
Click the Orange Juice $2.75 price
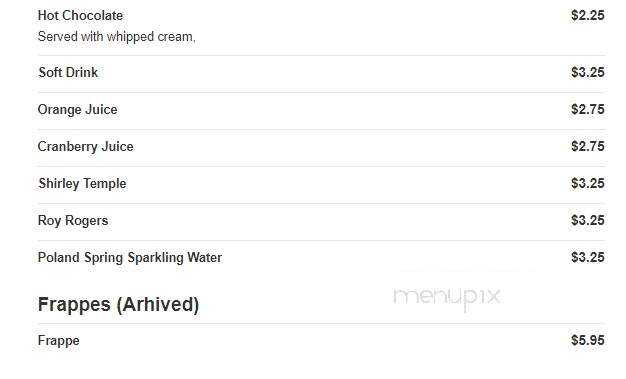tap(588, 109)
